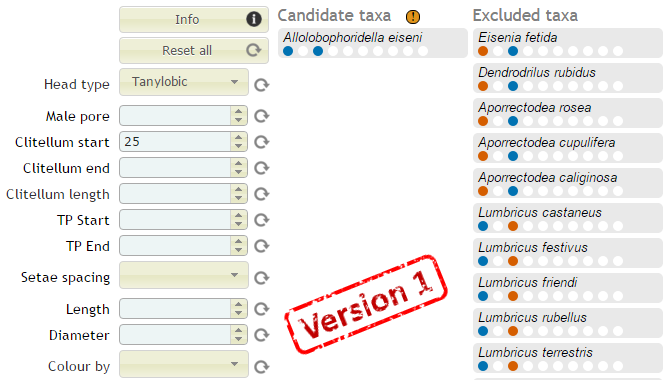
Task: Select Lumbricus terrestris in Excluded taxa
Action: click(568, 358)
